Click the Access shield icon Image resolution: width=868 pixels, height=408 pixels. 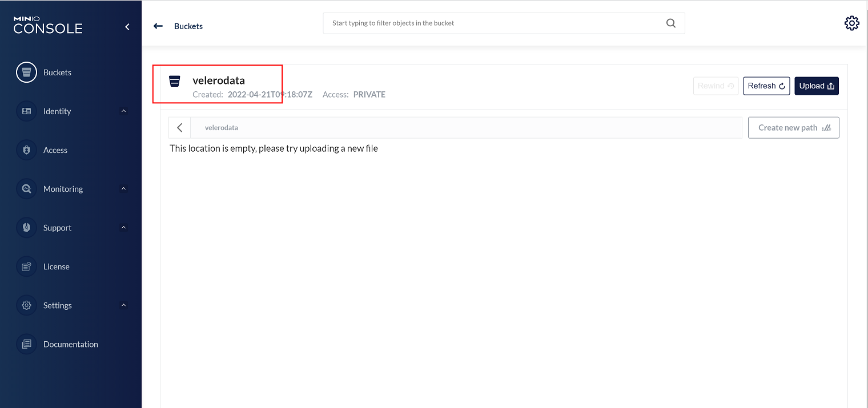(x=26, y=150)
